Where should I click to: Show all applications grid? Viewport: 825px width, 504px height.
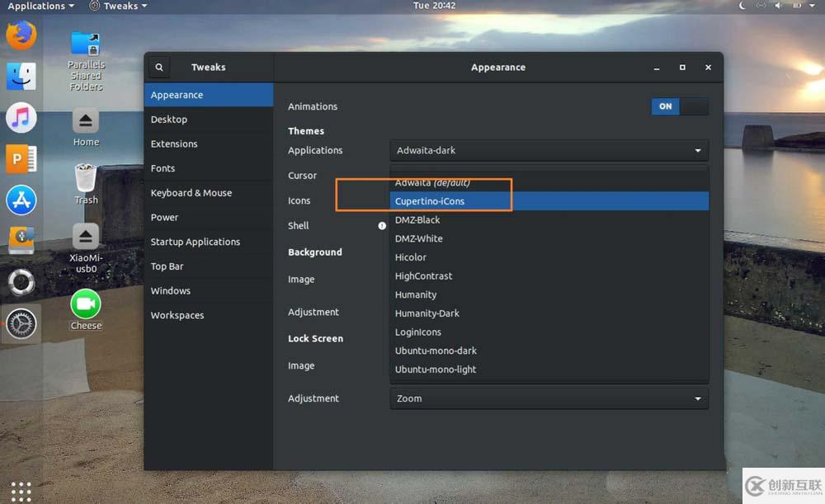(x=21, y=491)
